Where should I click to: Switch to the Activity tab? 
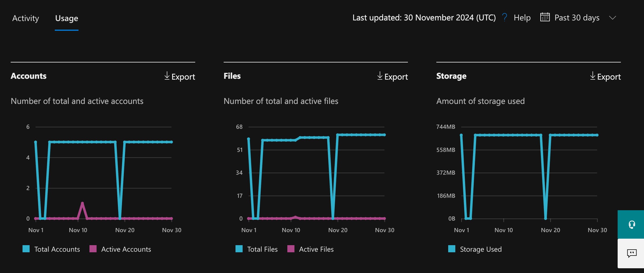click(25, 18)
